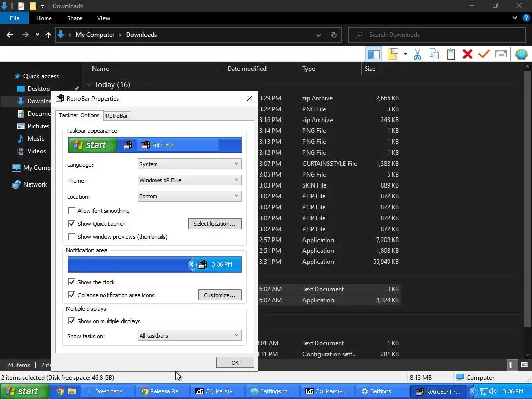Click the cut scissors icon in Explorer toolbar
Image resolution: width=532 pixels, height=399 pixels.
(x=417, y=54)
